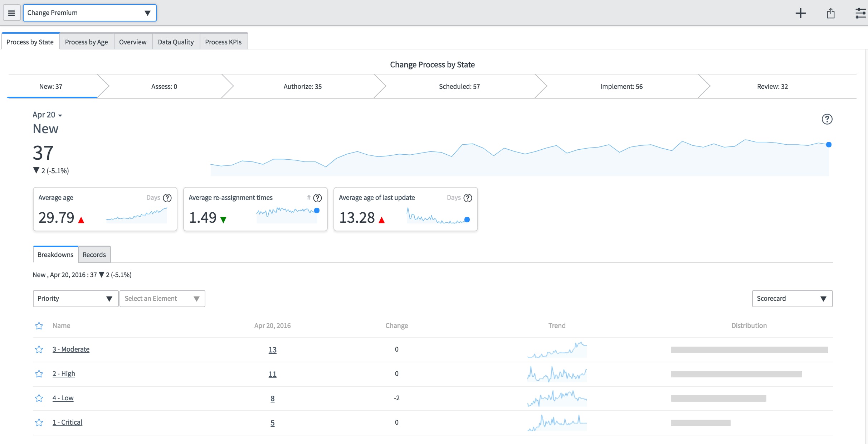Click Average re-assignment times sparkline

[288, 215]
